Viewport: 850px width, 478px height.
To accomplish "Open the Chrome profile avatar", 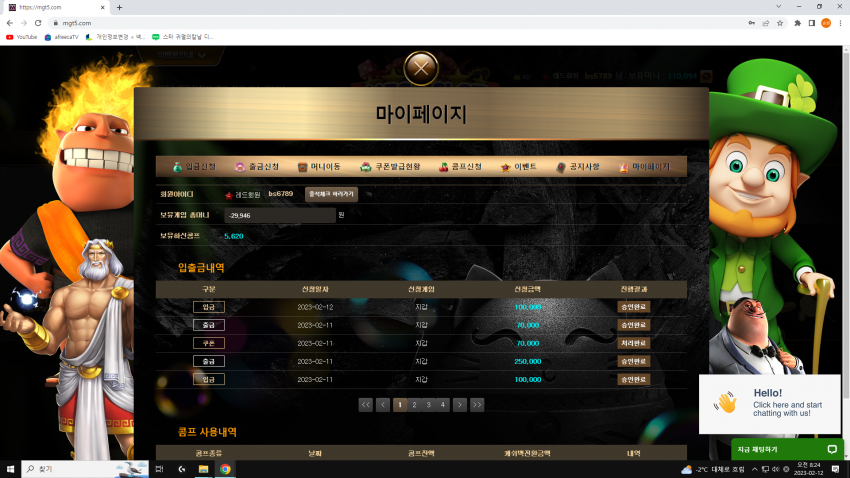I will tap(826, 23).
